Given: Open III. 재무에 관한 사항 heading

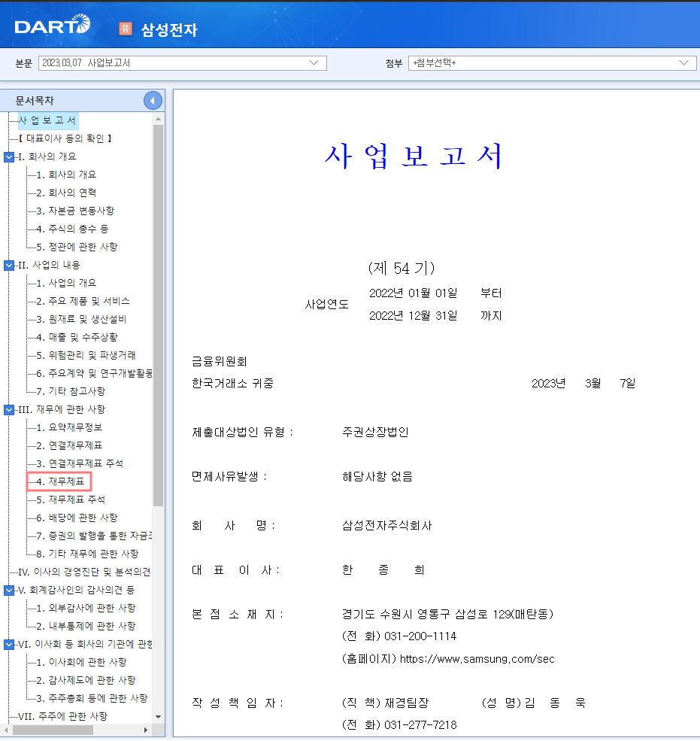Looking at the screenshot, I should (x=62, y=409).
